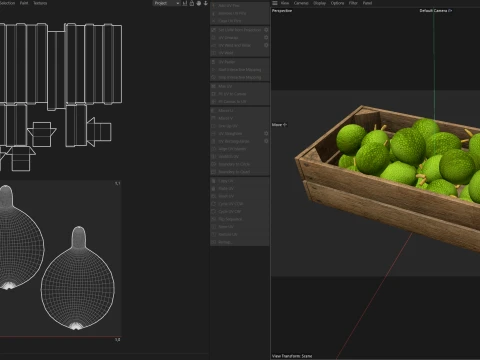This screenshot has width=480, height=360.
Task: Click the down-arrow icon in UV editor header
Action: (x=206, y=3)
